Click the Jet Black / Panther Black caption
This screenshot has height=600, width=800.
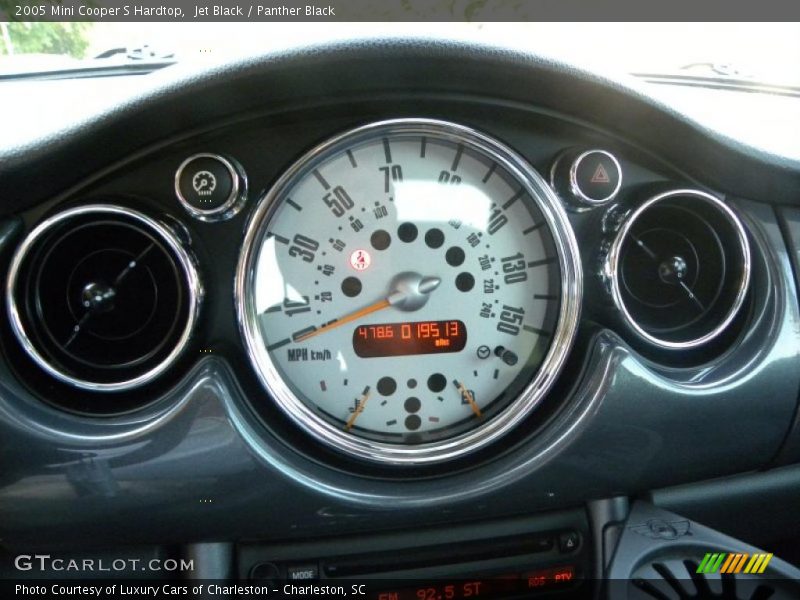tap(264, 11)
